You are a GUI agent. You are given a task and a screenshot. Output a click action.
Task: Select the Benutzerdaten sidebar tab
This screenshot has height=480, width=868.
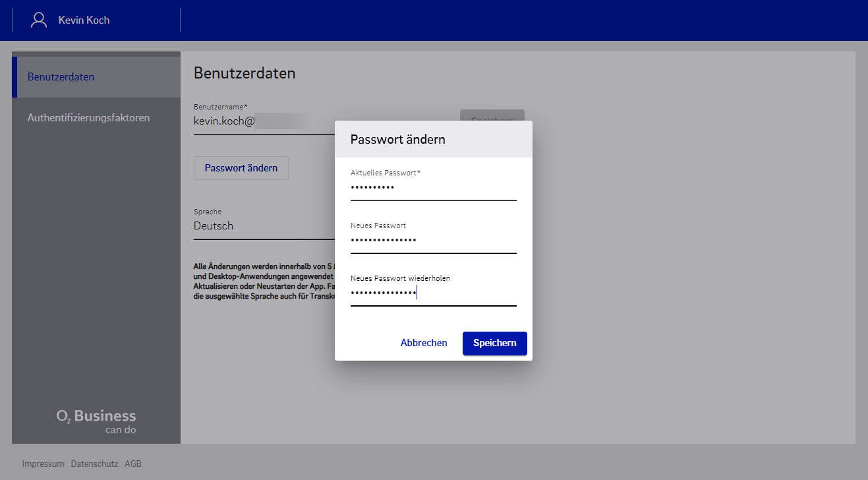click(61, 77)
